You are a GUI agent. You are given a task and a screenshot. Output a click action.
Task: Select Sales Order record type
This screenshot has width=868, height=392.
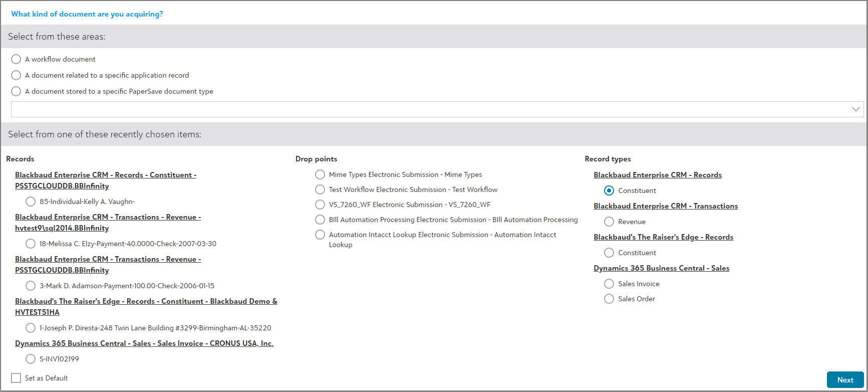pos(609,299)
